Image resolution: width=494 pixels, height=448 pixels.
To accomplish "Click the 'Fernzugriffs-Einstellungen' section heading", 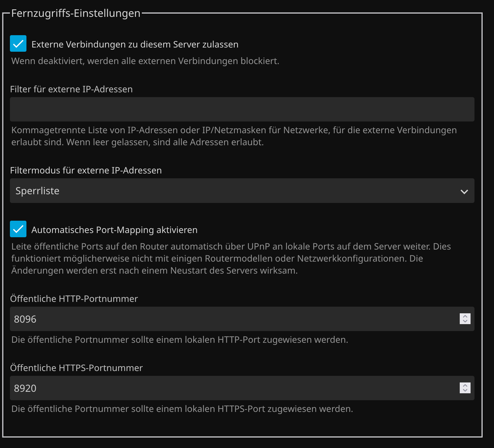I will [76, 13].
